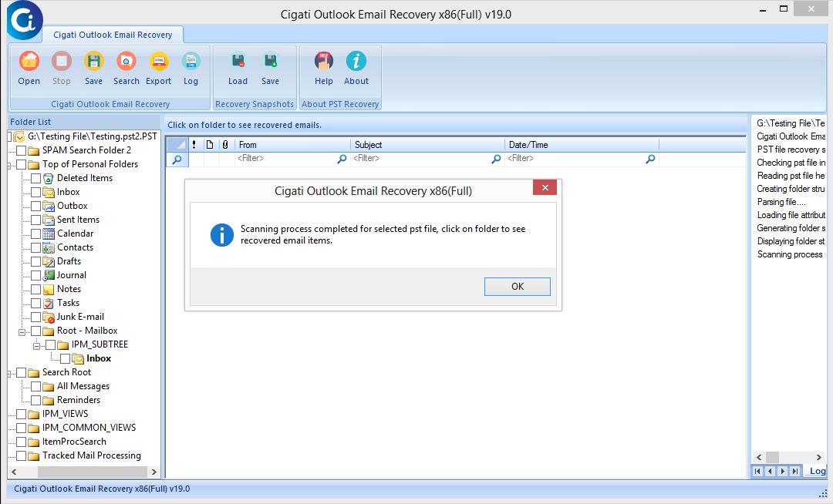Click the item type column header icon
833x504 pixels.
210,145
